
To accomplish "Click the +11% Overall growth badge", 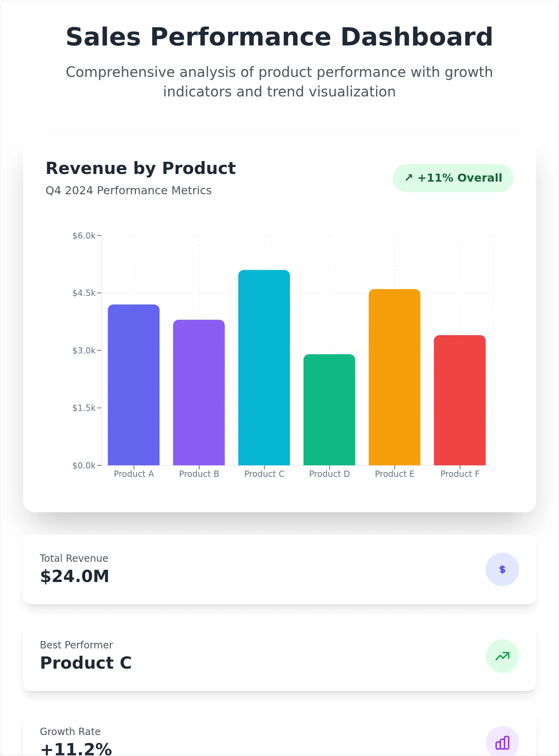I will [x=453, y=178].
